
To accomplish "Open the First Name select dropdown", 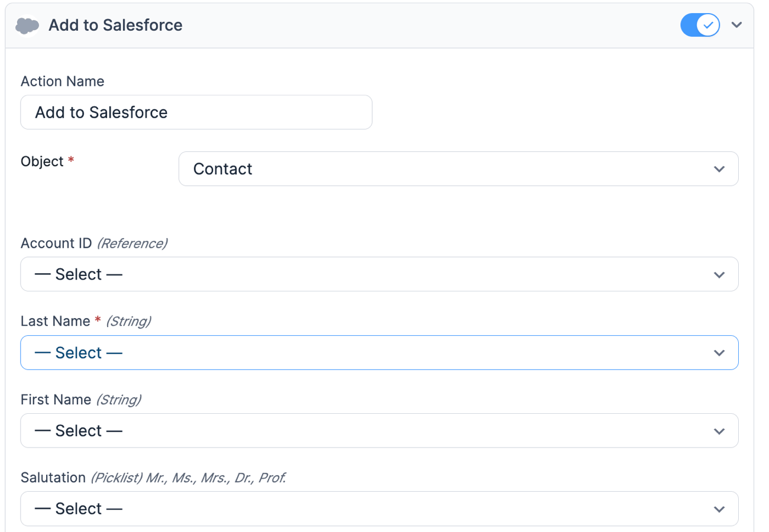I will click(x=379, y=431).
